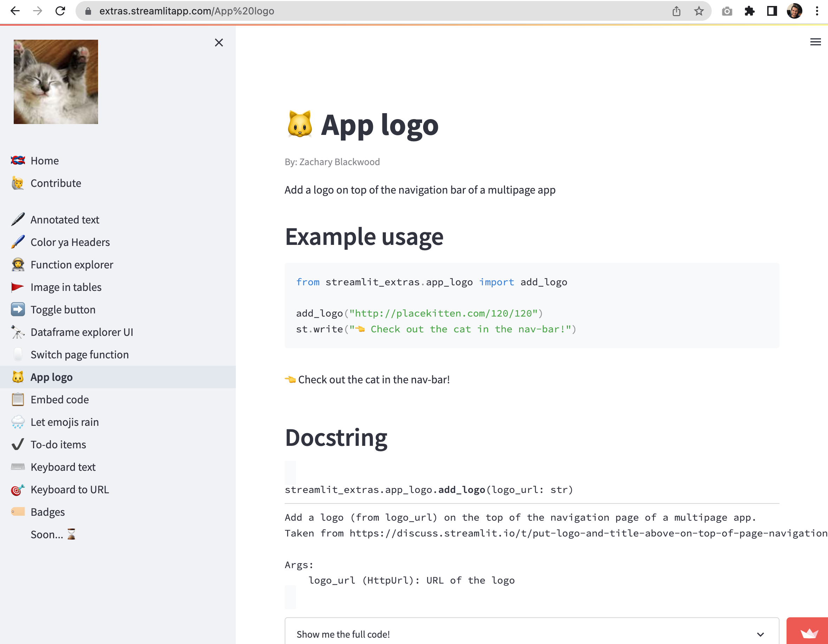
Task: Toggle the browser side panel icon
Action: click(x=771, y=11)
